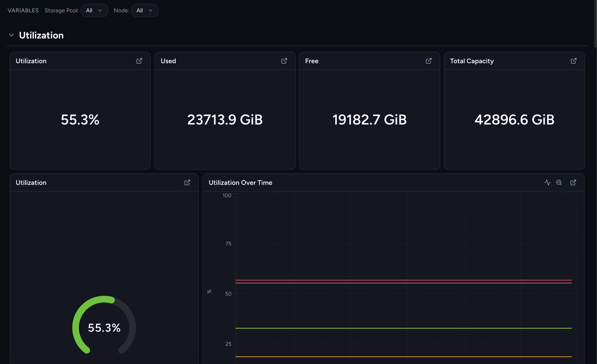Click the pink line in the chart
The height and width of the screenshot is (364, 597).
403,283
